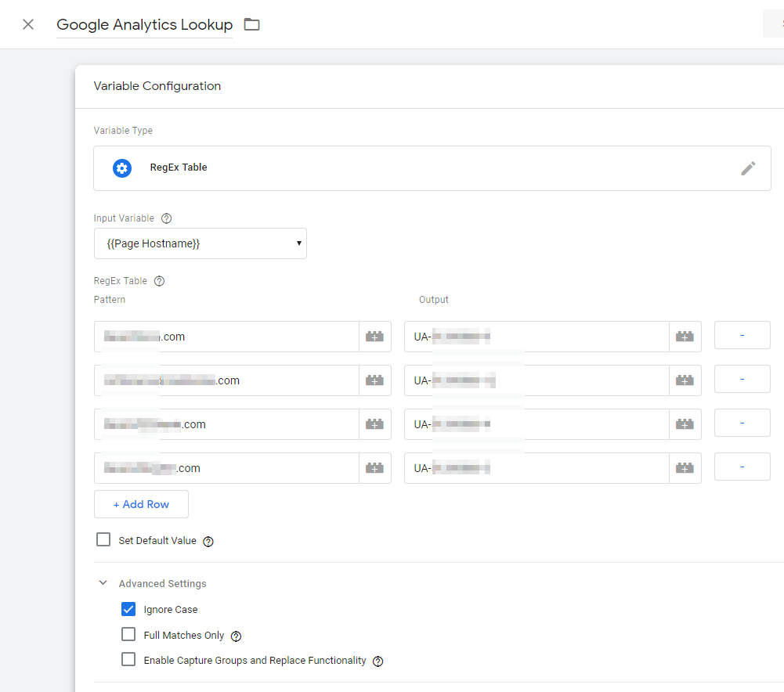Screen dimensions: 784x692
Task: Click second row UA output field
Action: 537,380
